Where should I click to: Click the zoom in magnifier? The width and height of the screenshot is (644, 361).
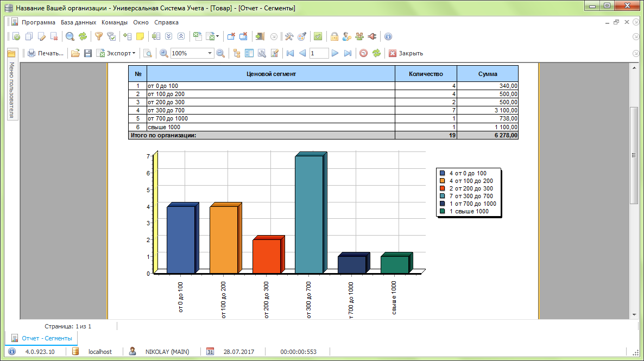(x=164, y=53)
